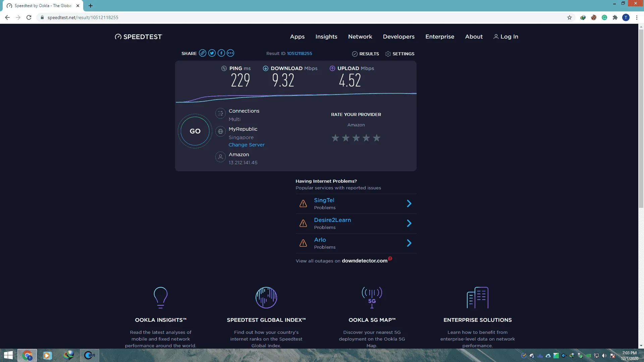Click the Enterprise Solutions building icon
The width and height of the screenshot is (644, 362).
[478, 297]
